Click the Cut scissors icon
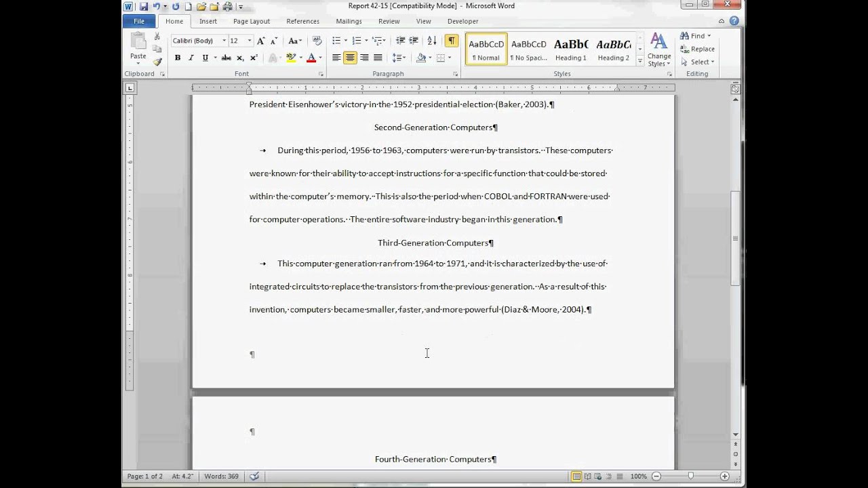This screenshot has height=488, width=868. click(x=157, y=37)
